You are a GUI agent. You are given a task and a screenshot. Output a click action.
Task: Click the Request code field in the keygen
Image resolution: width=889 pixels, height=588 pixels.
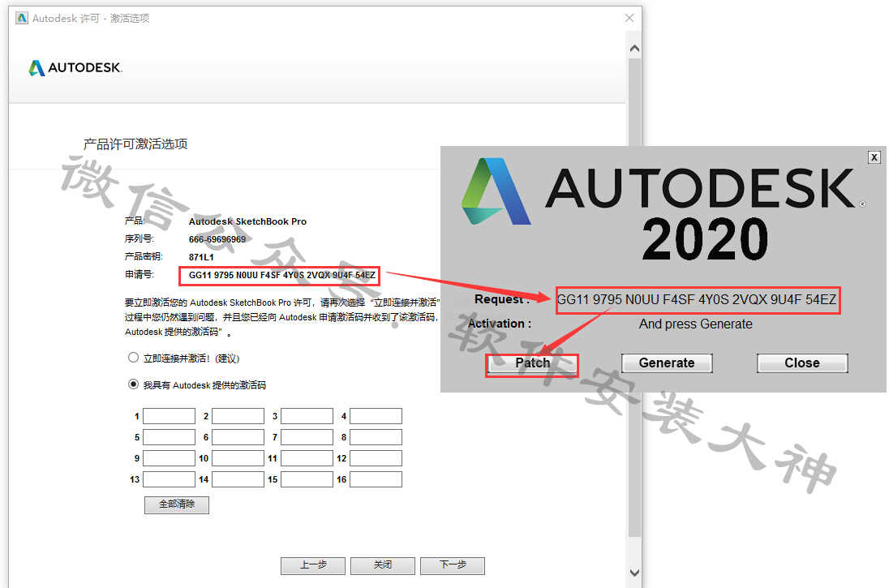coord(698,300)
